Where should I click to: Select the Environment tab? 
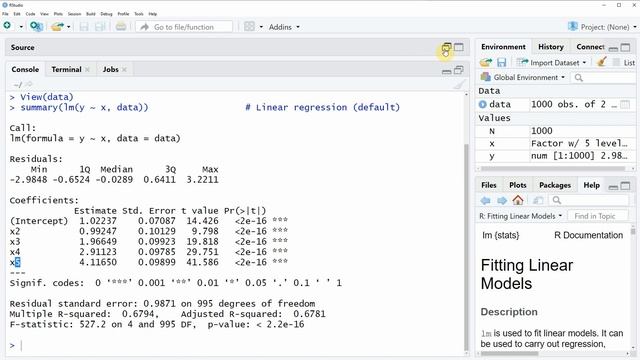[x=503, y=47]
